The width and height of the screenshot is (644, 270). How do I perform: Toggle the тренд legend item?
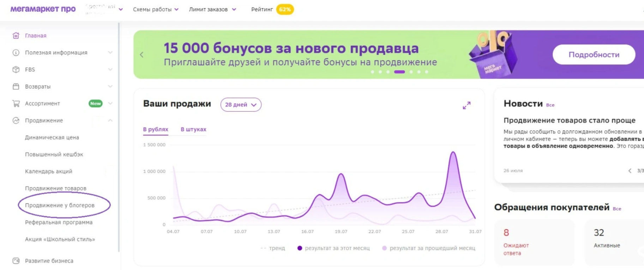(273, 248)
